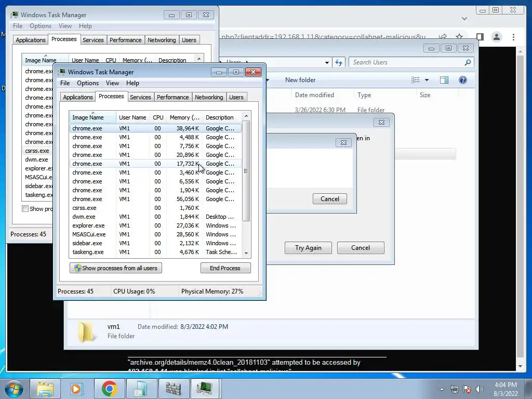The height and width of the screenshot is (399, 532).
Task: Switch to Services tab in front Task Manager
Action: 140,97
